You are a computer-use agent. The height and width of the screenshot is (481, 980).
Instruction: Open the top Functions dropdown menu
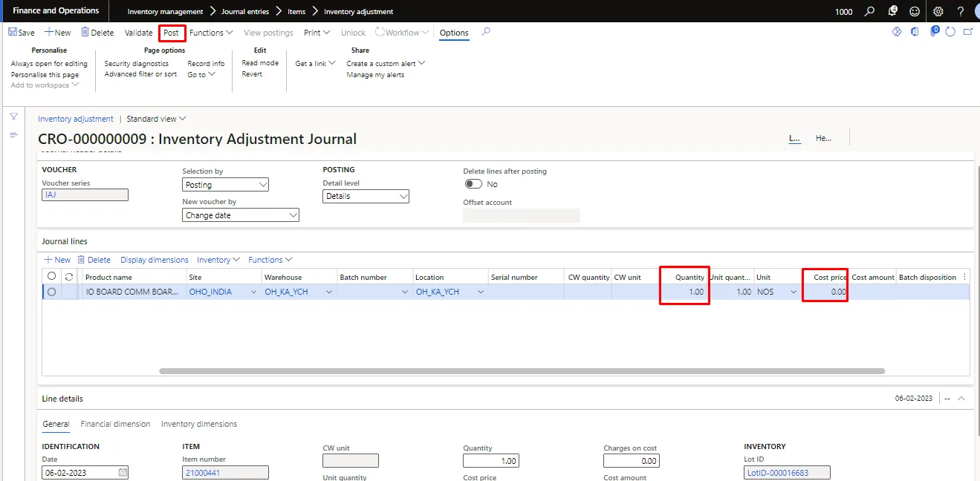pos(211,33)
